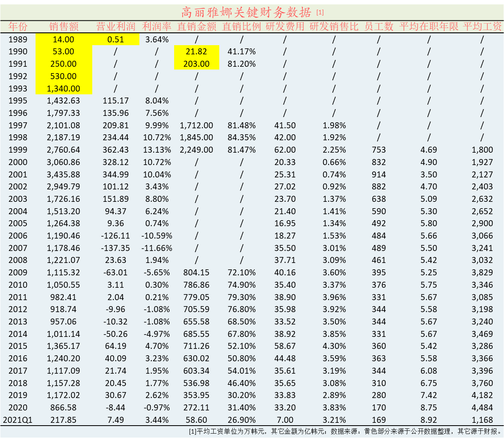
Task: Select the 2005 operating profit "9.36"
Action: click(116, 223)
